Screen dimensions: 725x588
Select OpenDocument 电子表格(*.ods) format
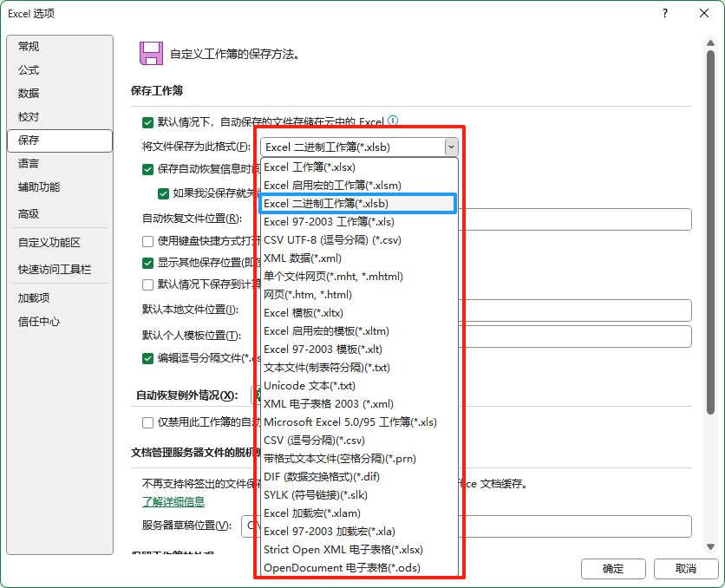pyautogui.click(x=359, y=568)
